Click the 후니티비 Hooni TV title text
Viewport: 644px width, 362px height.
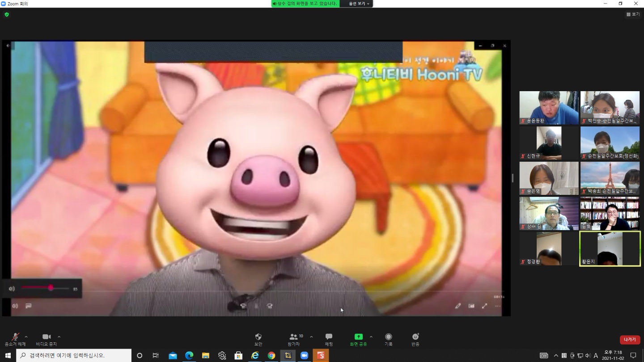(422, 74)
